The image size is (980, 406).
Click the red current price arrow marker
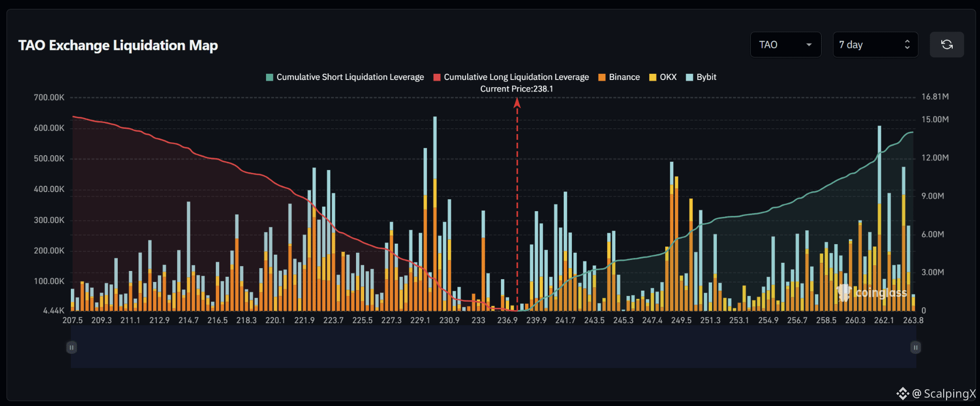(517, 103)
